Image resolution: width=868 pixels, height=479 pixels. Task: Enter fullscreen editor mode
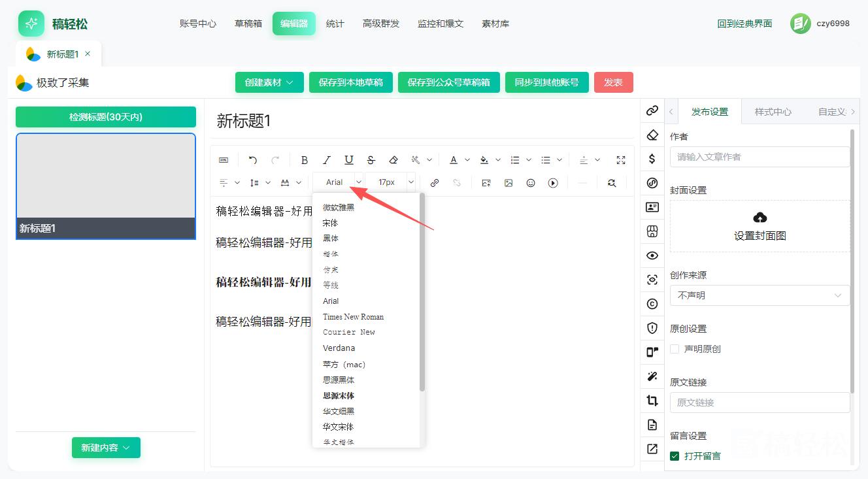(x=621, y=160)
